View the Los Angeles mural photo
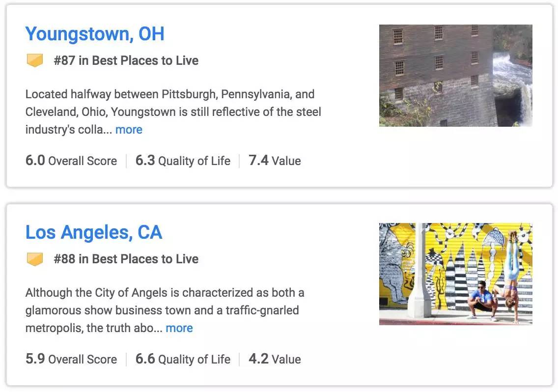Screen dimensions: 558x392 [x=455, y=274]
